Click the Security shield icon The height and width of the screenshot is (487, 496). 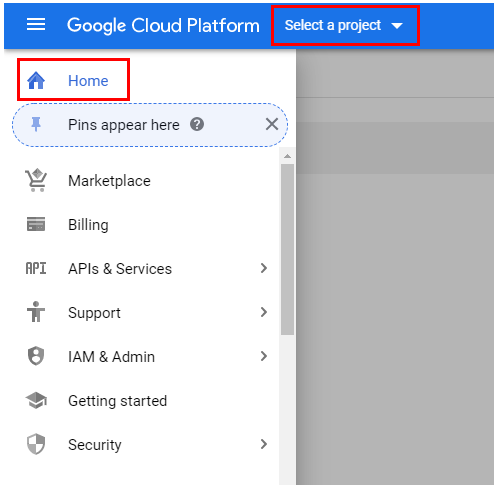[36, 444]
